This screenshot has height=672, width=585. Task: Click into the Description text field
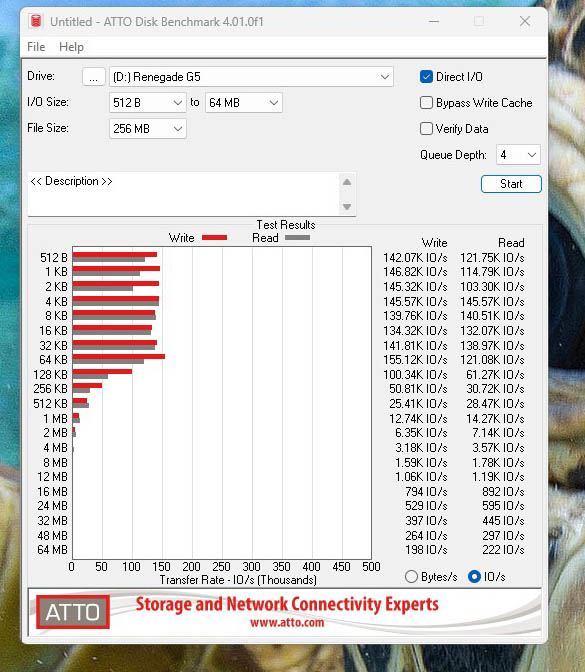tap(183, 194)
